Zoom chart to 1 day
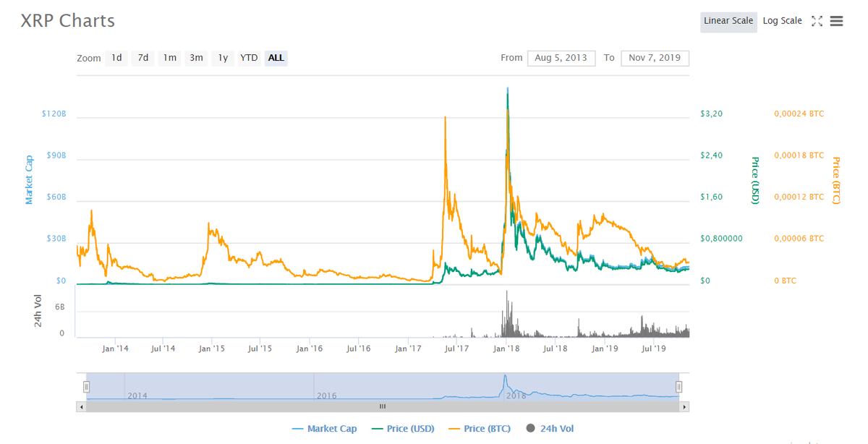The height and width of the screenshot is (444, 868). point(116,58)
